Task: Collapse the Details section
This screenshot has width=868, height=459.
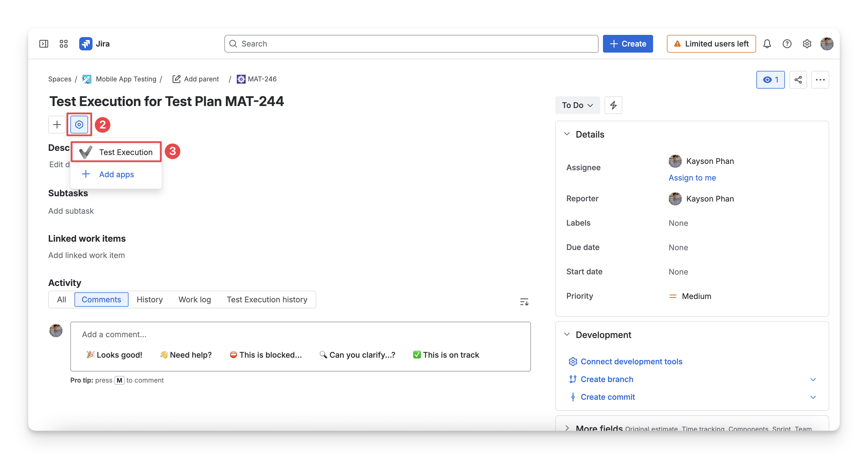Action: [567, 134]
